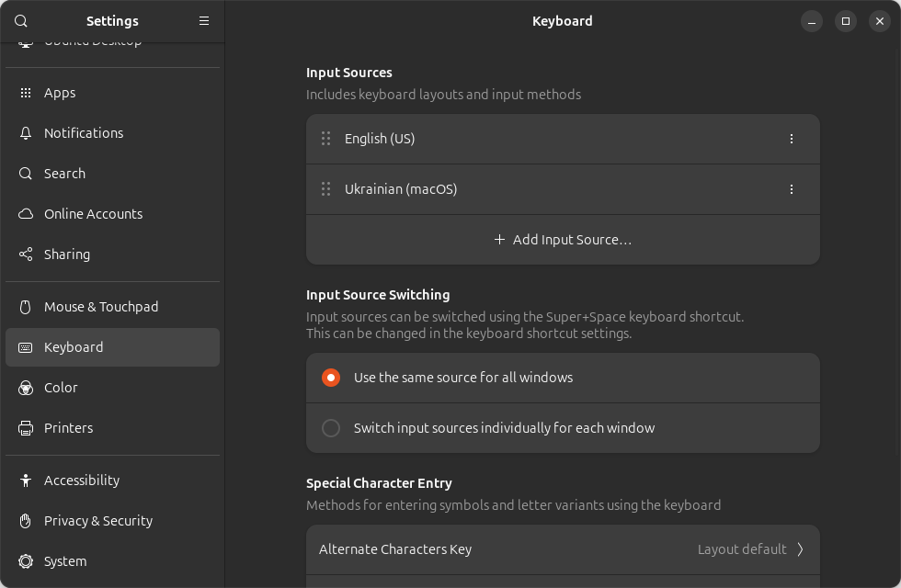This screenshot has height=588, width=901.
Task: Open the System settings panel
Action: click(x=64, y=561)
